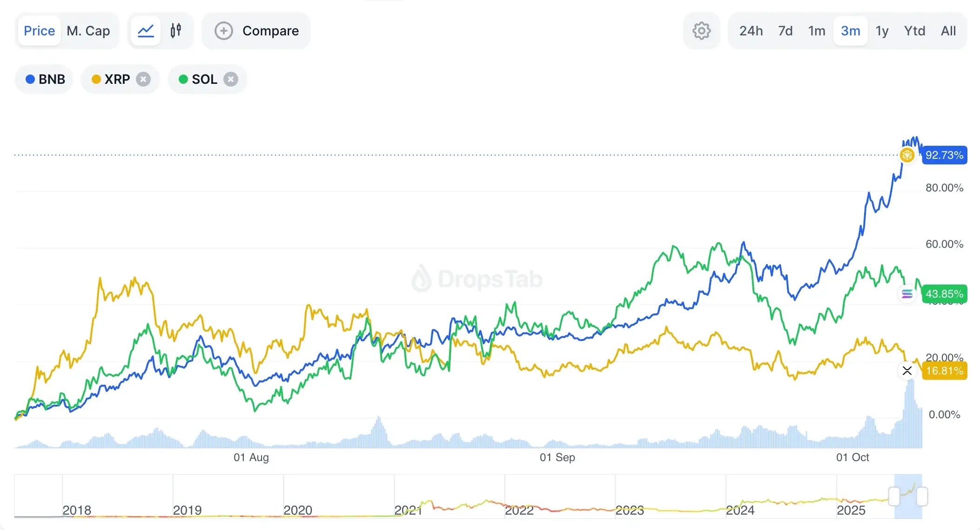Remove SOL from the comparison
Image resolution: width=980 pixels, height=530 pixels.
point(231,79)
